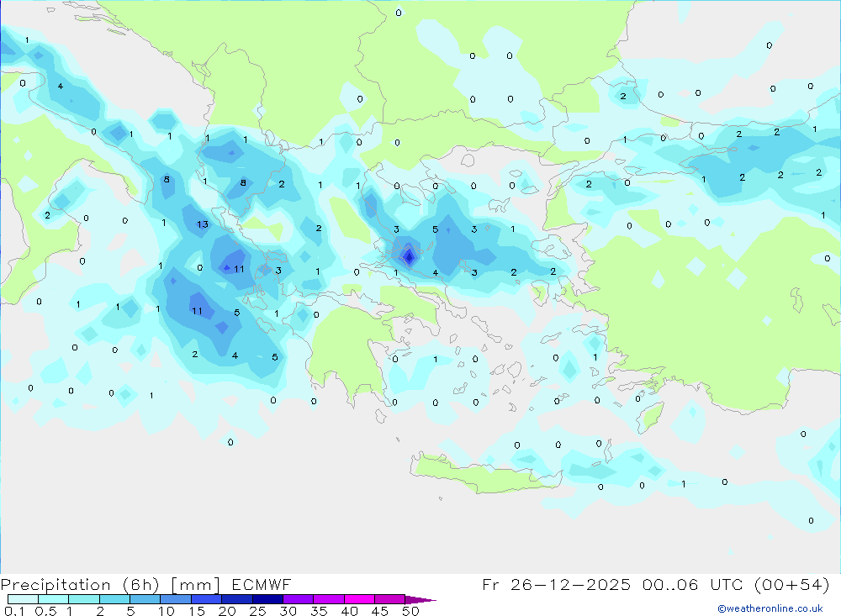Click the legend label '25'

[257, 611]
